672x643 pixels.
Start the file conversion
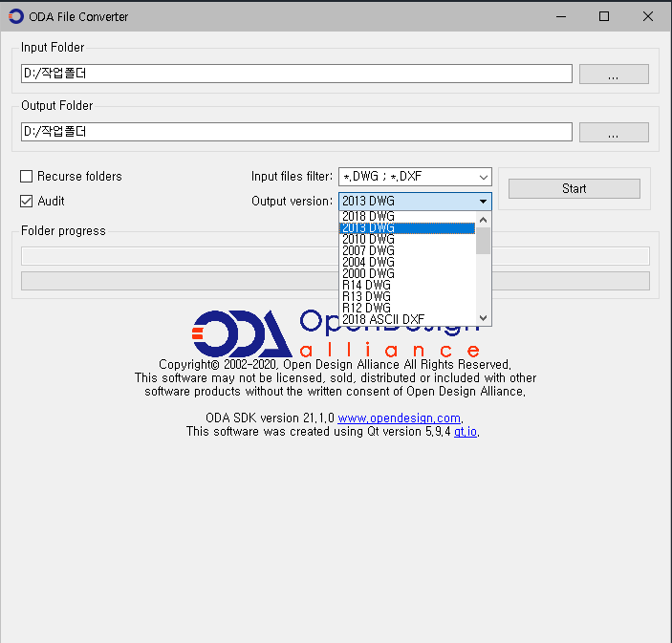tap(574, 188)
